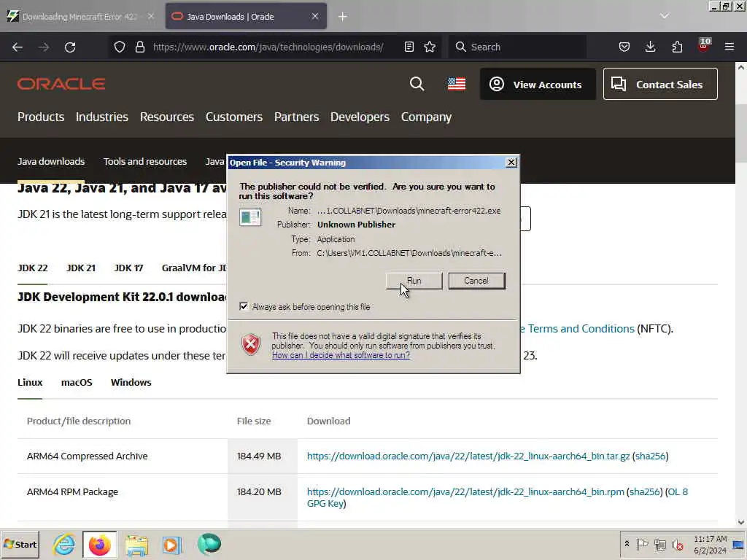The height and width of the screenshot is (560, 747).
Task: Open Windows Media Player on taskbar
Action: tap(172, 545)
